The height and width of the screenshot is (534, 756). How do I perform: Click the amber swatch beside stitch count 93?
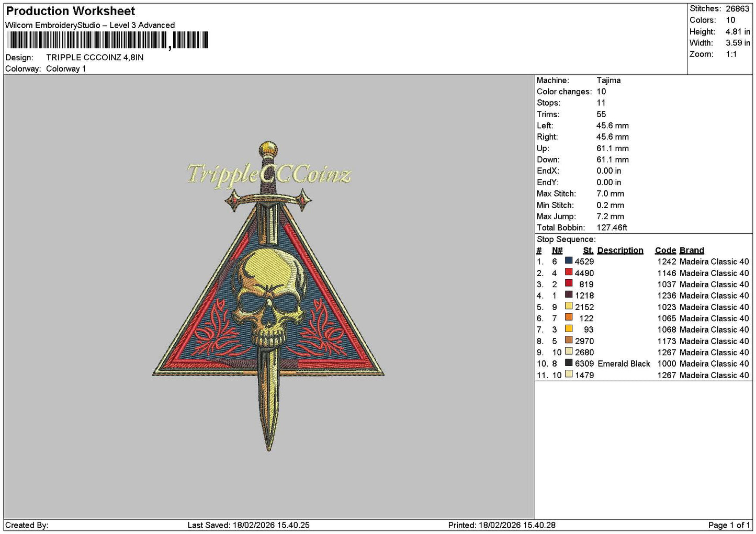click(x=569, y=328)
